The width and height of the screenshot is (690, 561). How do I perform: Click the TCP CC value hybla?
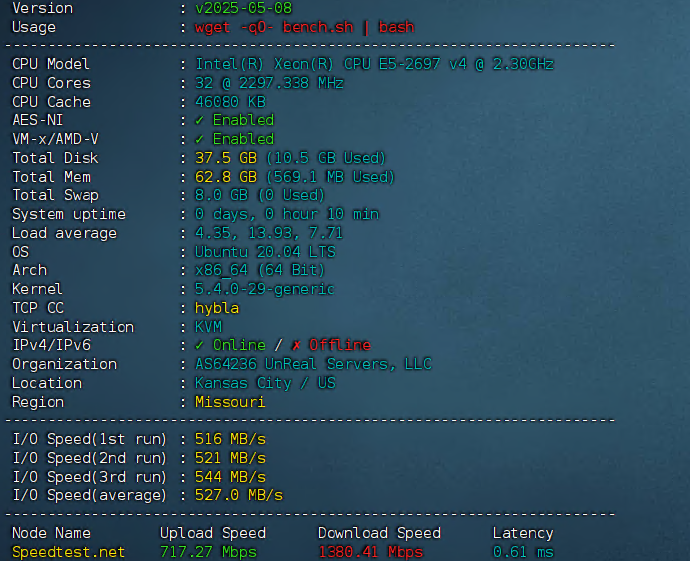pos(217,308)
